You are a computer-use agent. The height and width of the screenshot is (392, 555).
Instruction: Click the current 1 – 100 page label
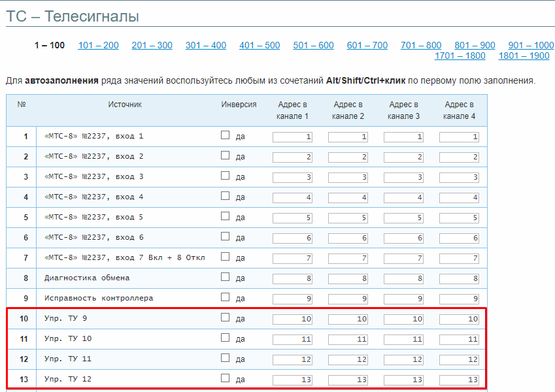coord(50,45)
